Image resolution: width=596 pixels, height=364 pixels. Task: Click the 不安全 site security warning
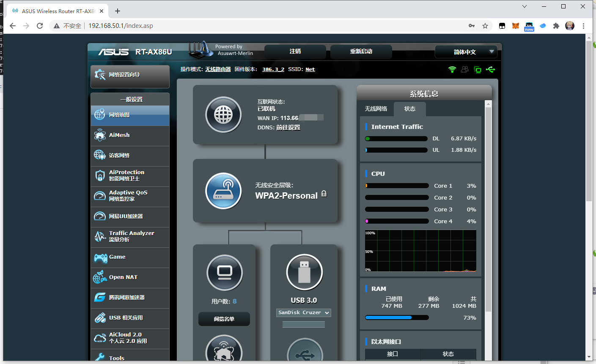[x=68, y=26]
